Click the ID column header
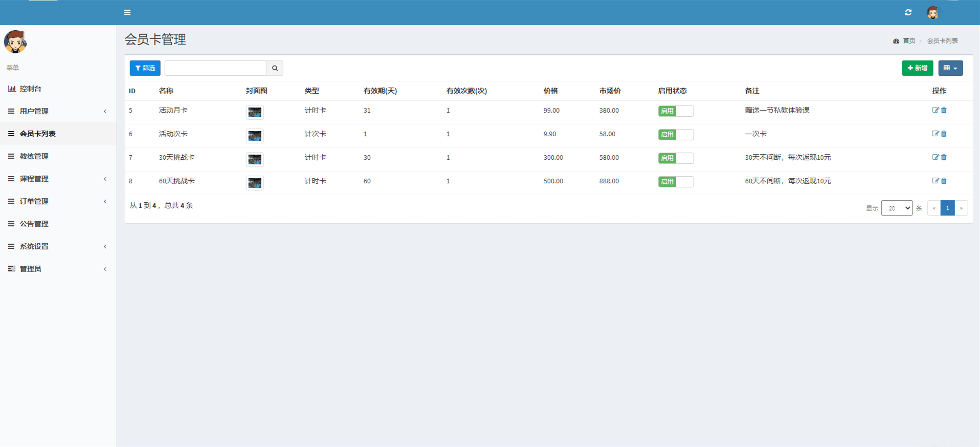 pyautogui.click(x=132, y=91)
